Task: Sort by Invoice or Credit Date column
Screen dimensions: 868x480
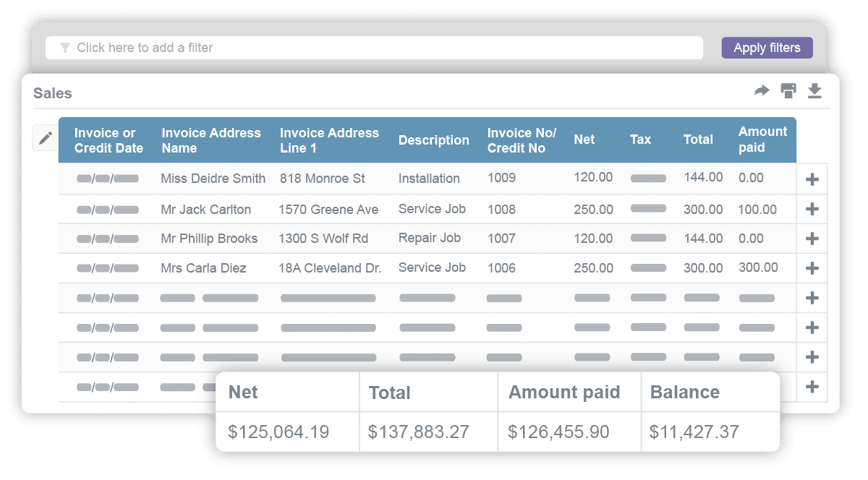Action: coord(109,140)
